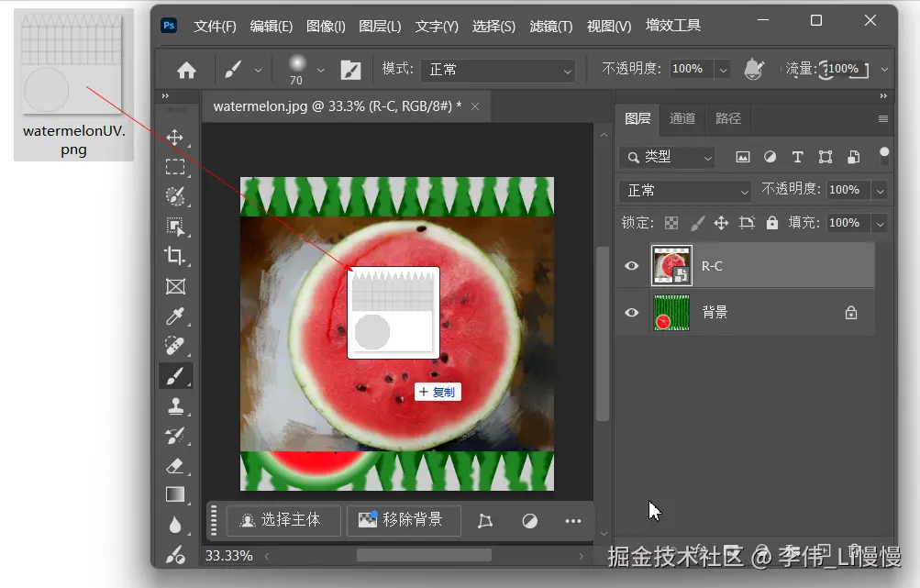
Task: Open the 文件(F) menu
Action: pos(215,27)
